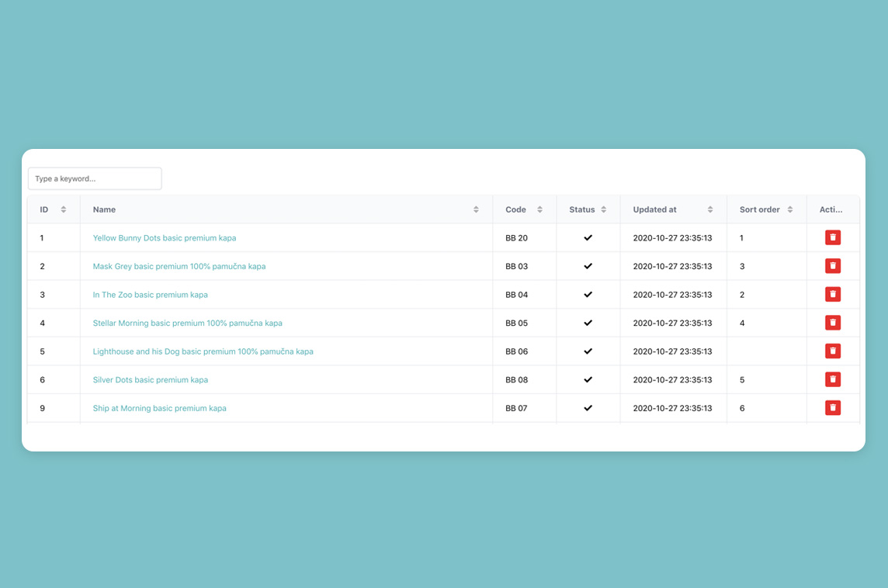Sort table by Code column arrows
The width and height of the screenshot is (888, 588).
click(539, 209)
